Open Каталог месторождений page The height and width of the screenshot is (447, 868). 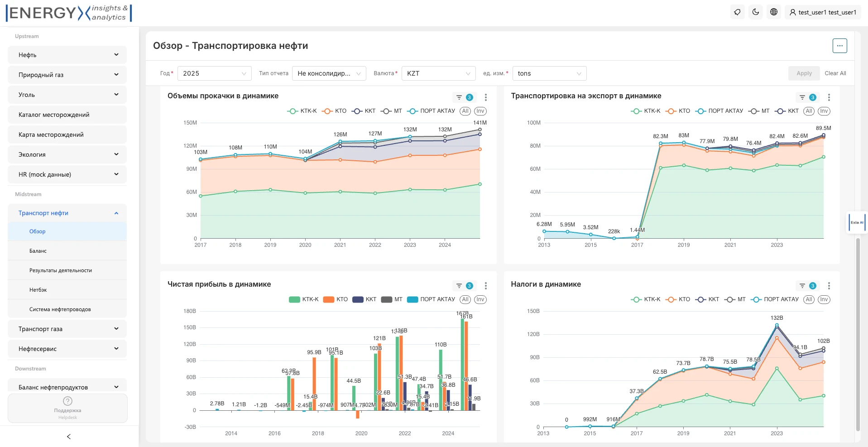67,115
